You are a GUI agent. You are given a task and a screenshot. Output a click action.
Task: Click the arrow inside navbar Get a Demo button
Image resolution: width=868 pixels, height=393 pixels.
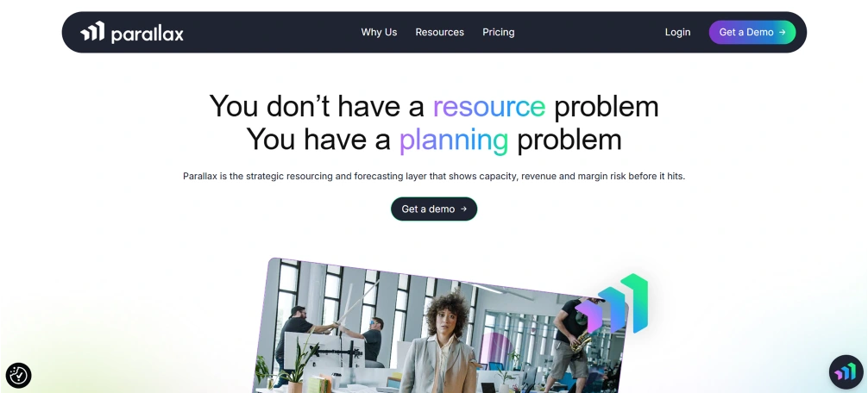tap(783, 32)
